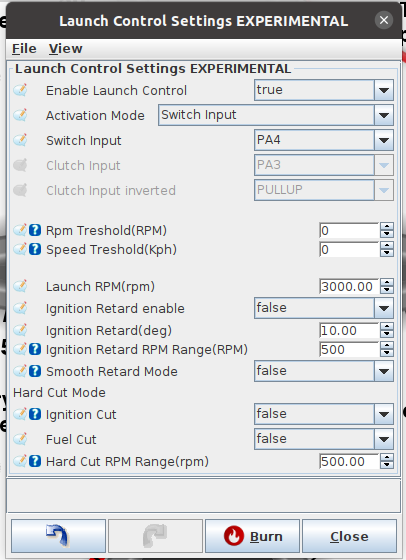
Task: Increase Hard Cut RPM Range with up arrow
Action: pyautogui.click(x=387, y=458)
